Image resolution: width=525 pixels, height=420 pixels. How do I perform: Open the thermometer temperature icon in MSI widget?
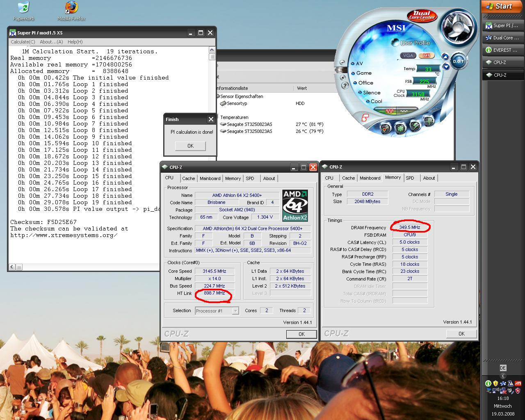[x=385, y=129]
